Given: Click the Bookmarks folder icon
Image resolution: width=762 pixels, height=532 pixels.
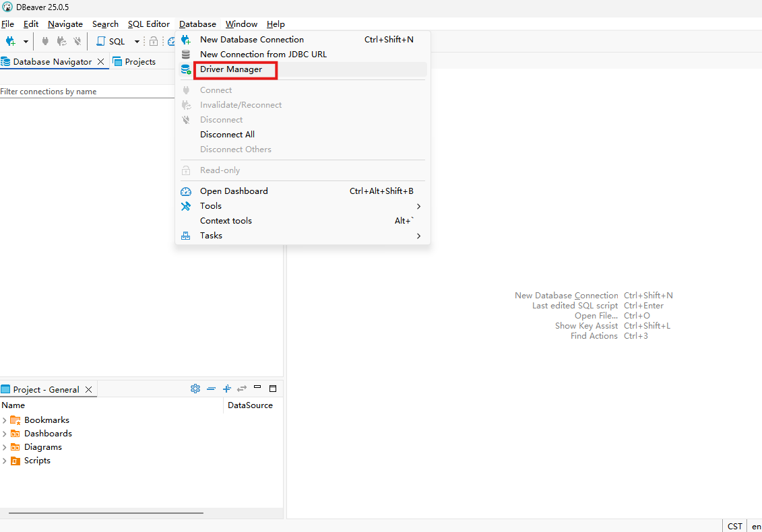Looking at the screenshot, I should tap(15, 420).
